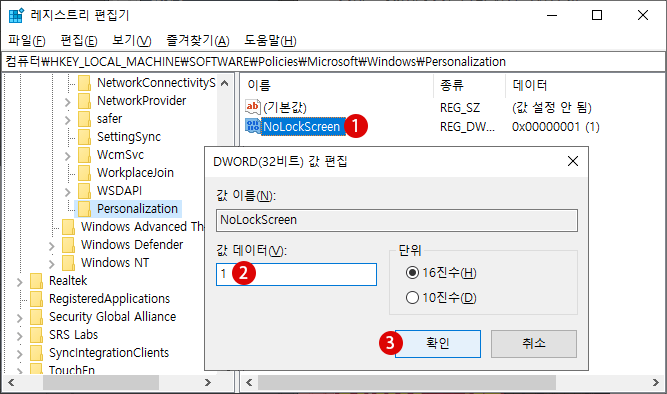Select the 16진수(H) hexadecimal radio button
The image size is (667, 394).
(412, 272)
